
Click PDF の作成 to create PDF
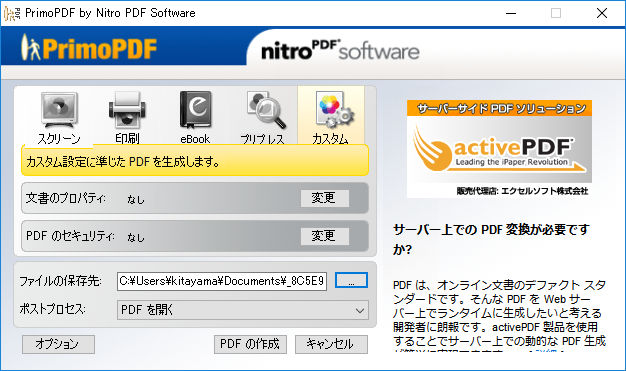point(250,344)
